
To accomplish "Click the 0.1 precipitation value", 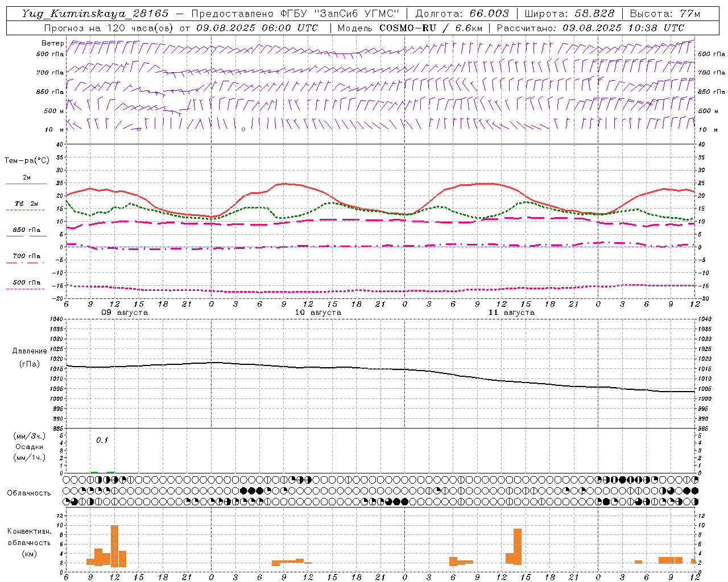I will click(x=102, y=440).
